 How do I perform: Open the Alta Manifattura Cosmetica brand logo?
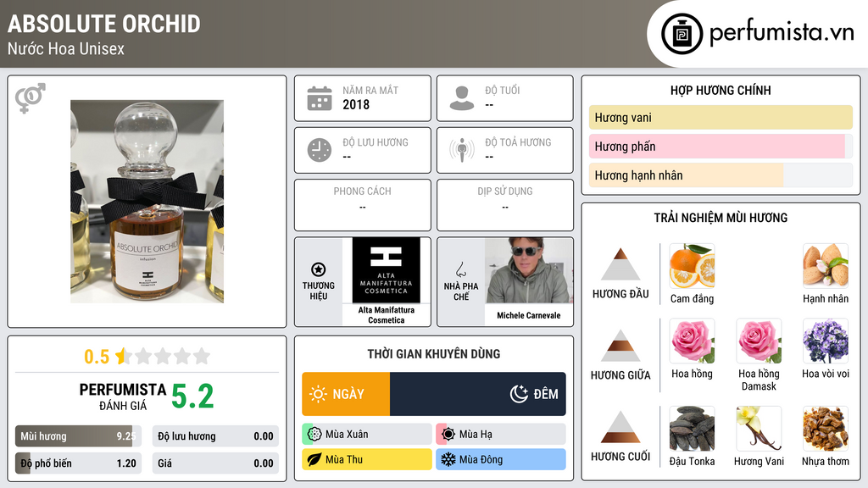[387, 270]
